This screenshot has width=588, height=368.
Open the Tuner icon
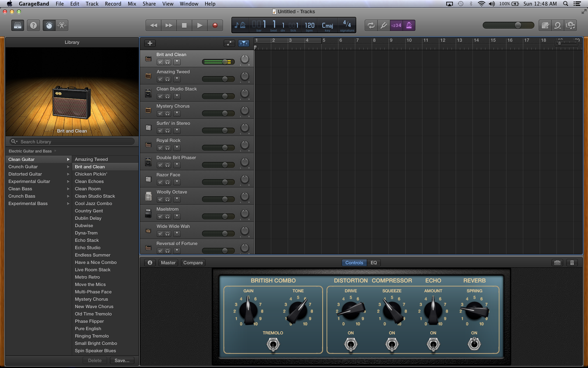[x=384, y=25]
